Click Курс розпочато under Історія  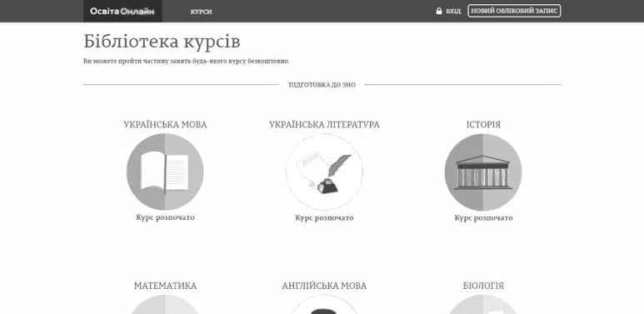click(483, 218)
